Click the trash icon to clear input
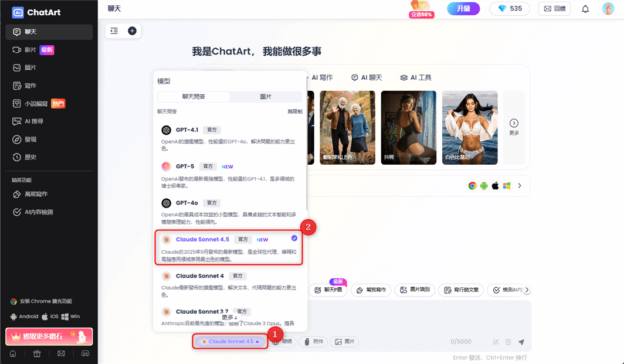The height and width of the screenshot is (364, 624). [508, 342]
